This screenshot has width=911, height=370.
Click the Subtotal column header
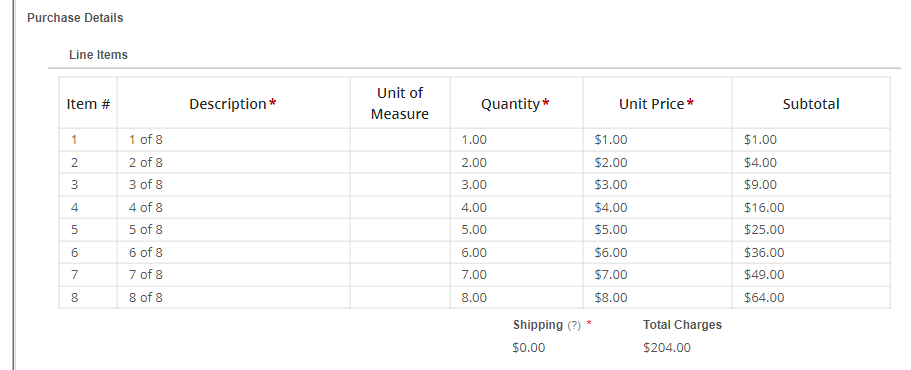(x=810, y=104)
